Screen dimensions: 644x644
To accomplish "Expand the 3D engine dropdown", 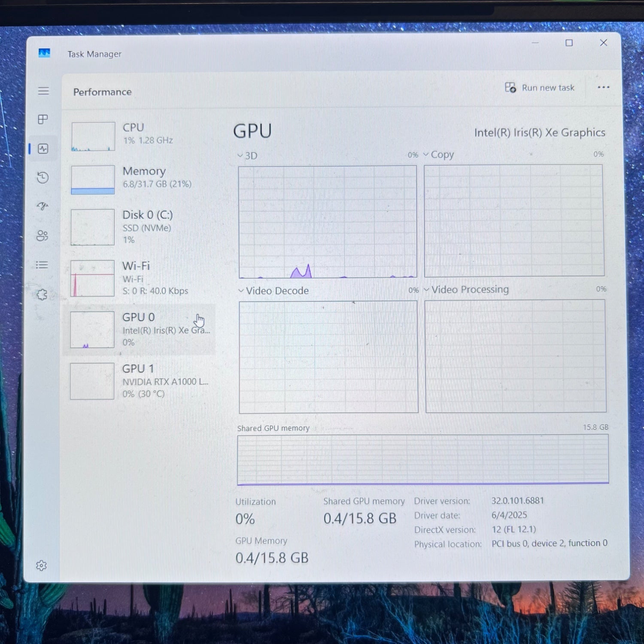I will pos(248,156).
